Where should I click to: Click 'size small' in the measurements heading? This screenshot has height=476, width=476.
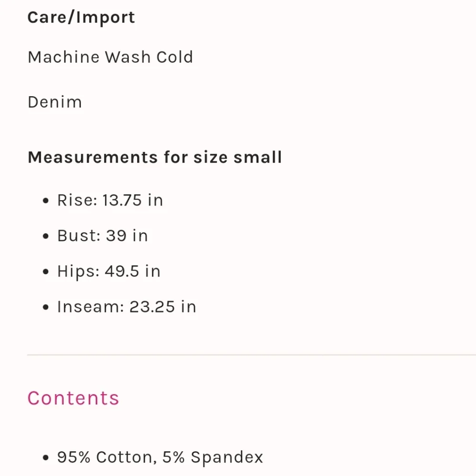(238, 157)
